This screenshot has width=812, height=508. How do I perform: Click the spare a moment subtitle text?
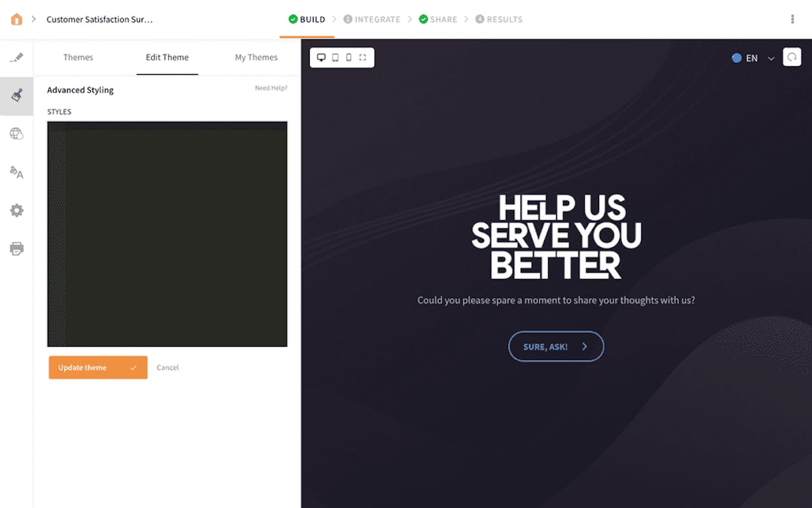(x=556, y=300)
